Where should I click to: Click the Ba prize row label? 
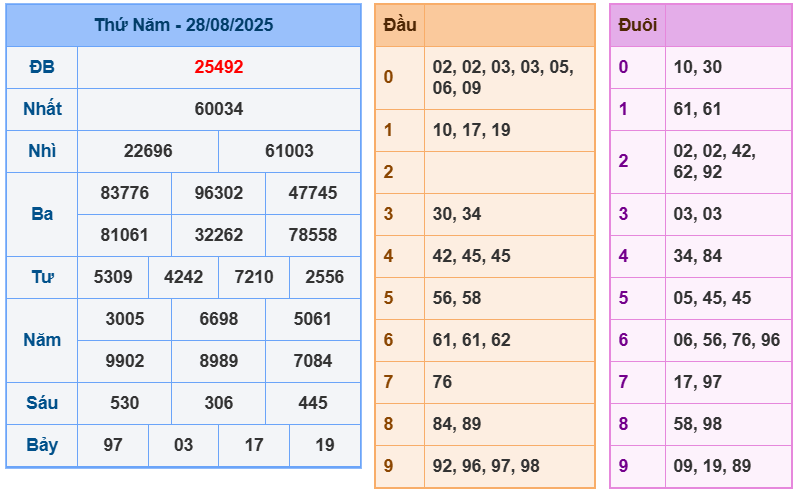click(x=42, y=214)
